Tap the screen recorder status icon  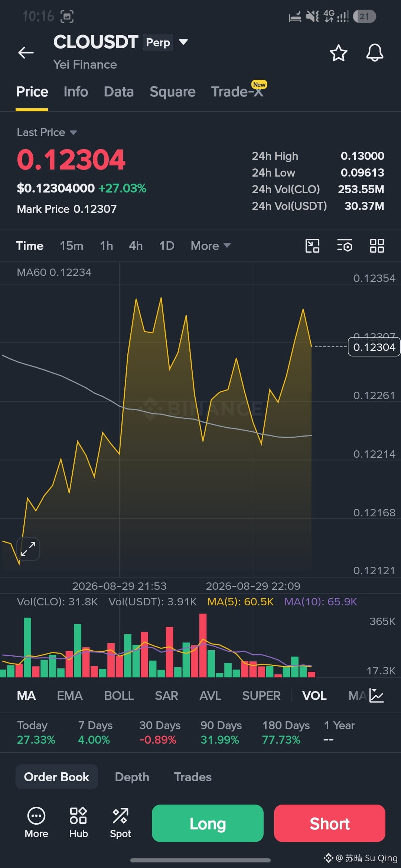67,16
